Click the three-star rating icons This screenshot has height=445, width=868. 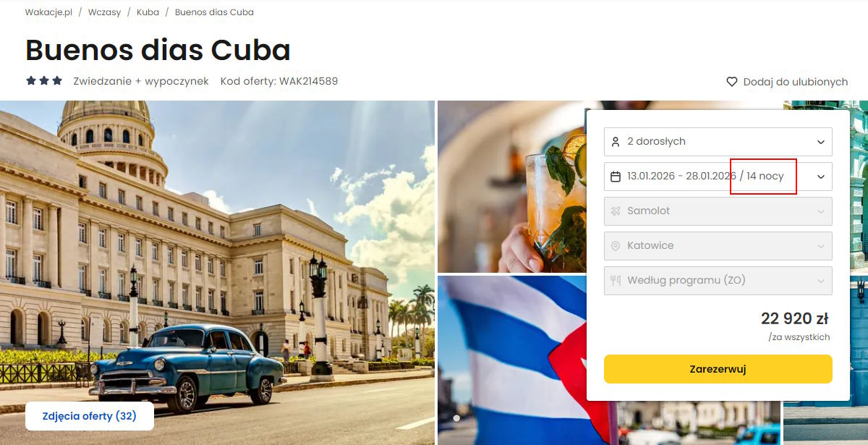[x=44, y=81]
